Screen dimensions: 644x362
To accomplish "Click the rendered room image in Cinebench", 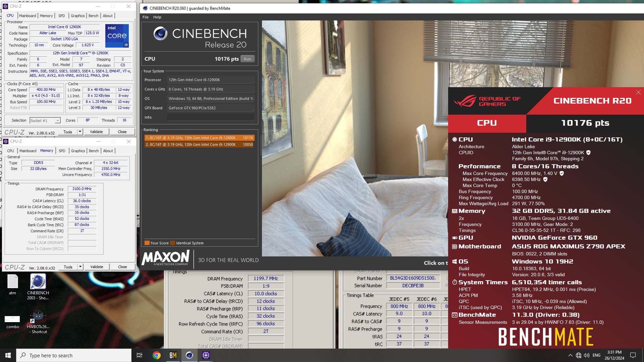I will click(x=355, y=138).
